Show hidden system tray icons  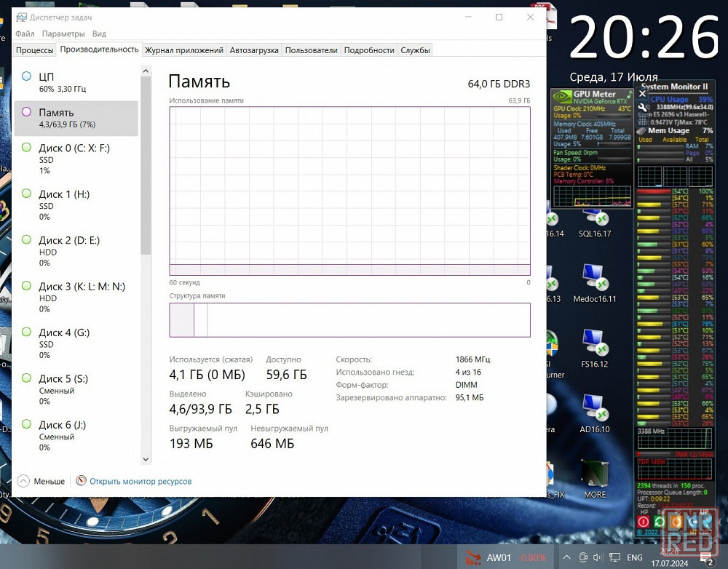(567, 557)
